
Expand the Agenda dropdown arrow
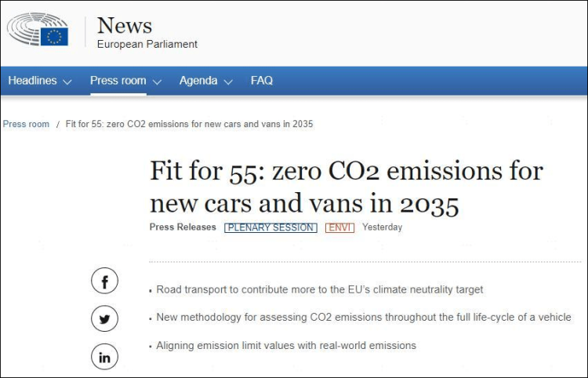point(228,82)
